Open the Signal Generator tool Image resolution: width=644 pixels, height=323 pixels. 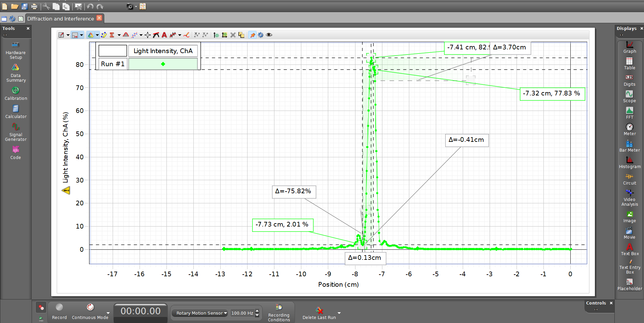point(15,132)
